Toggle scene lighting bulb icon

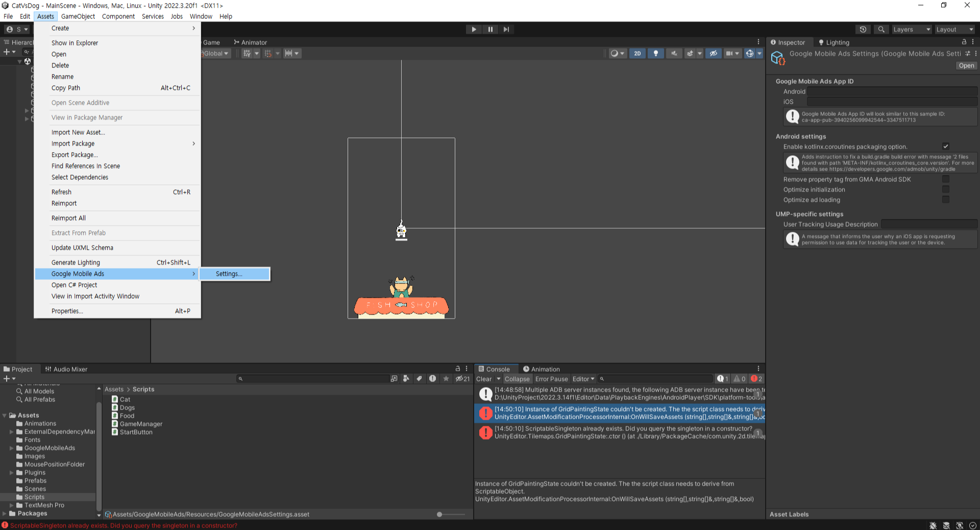pyautogui.click(x=656, y=53)
